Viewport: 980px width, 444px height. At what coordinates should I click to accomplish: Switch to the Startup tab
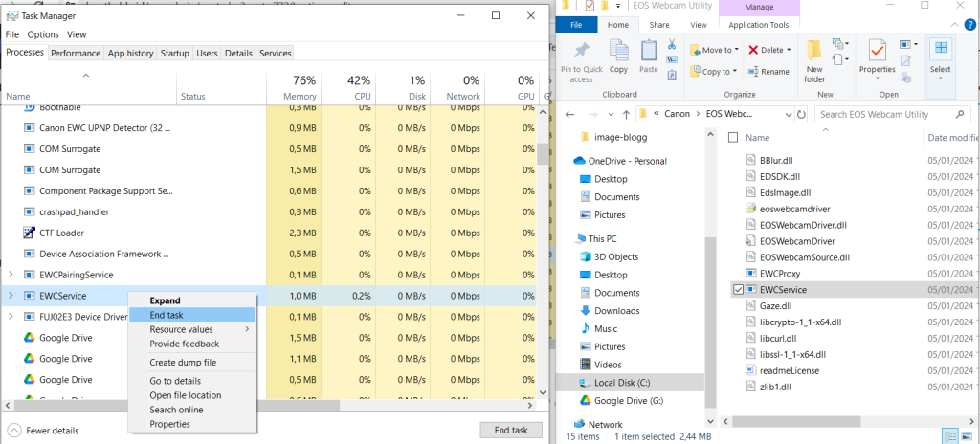[174, 54]
